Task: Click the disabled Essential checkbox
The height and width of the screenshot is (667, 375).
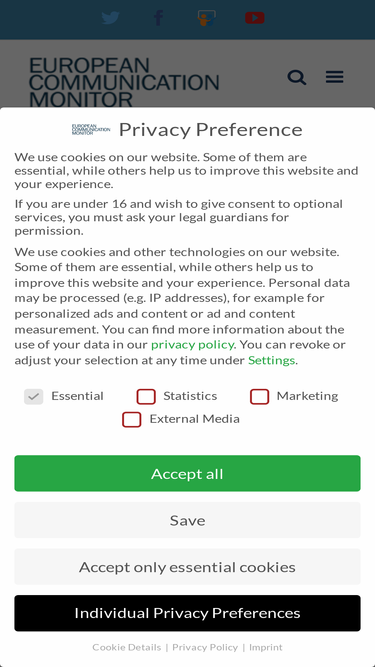Action: coord(34,396)
